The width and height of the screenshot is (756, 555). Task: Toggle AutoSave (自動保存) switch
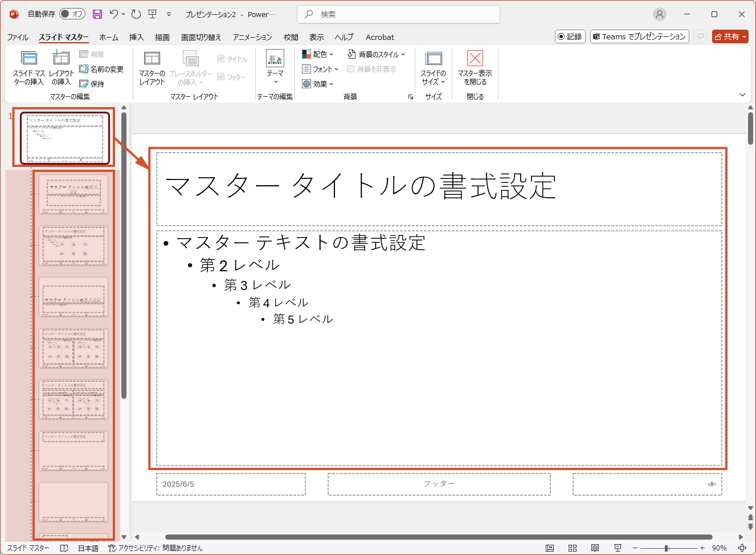pyautogui.click(x=72, y=14)
